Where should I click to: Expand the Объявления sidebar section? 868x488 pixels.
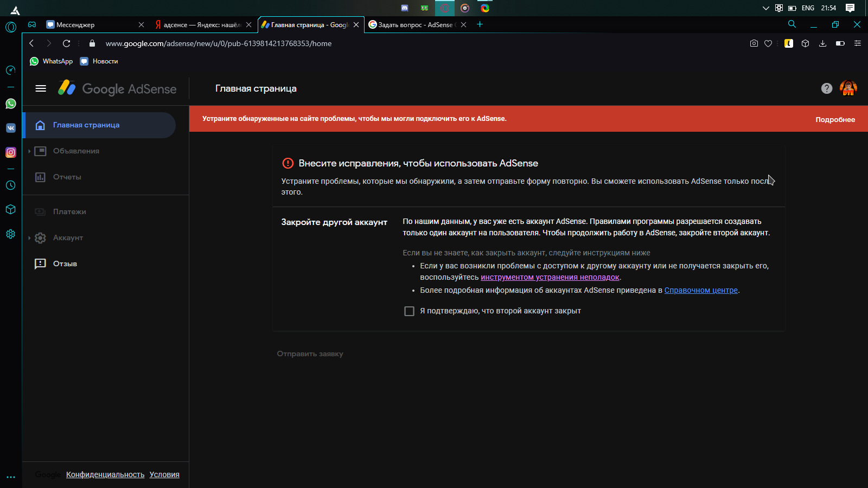29,151
